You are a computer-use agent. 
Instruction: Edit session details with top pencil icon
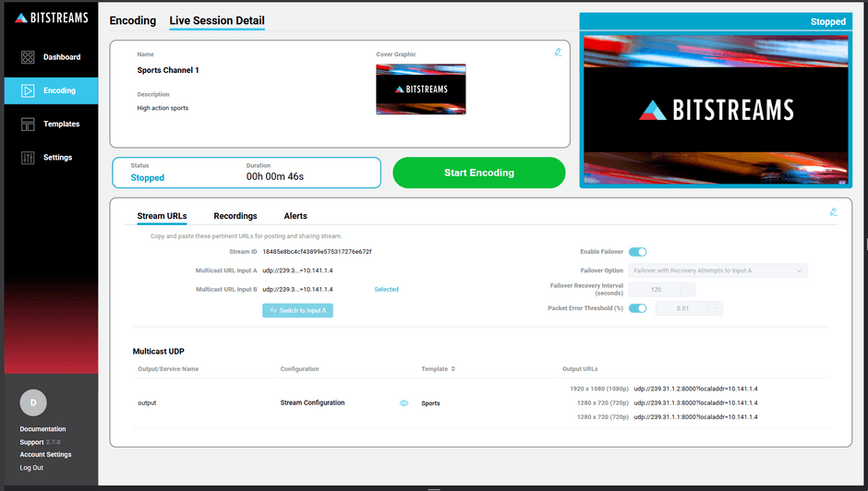(x=558, y=53)
